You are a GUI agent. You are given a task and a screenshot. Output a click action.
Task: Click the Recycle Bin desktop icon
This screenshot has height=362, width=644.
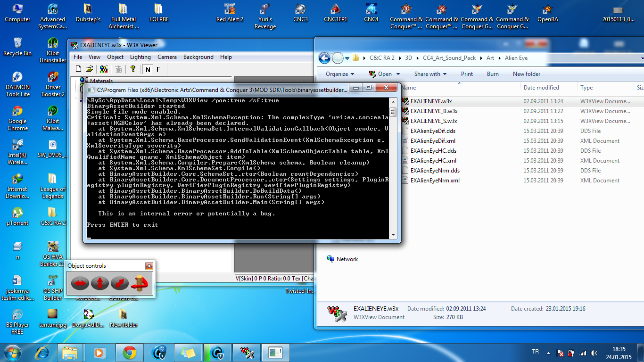[17, 47]
